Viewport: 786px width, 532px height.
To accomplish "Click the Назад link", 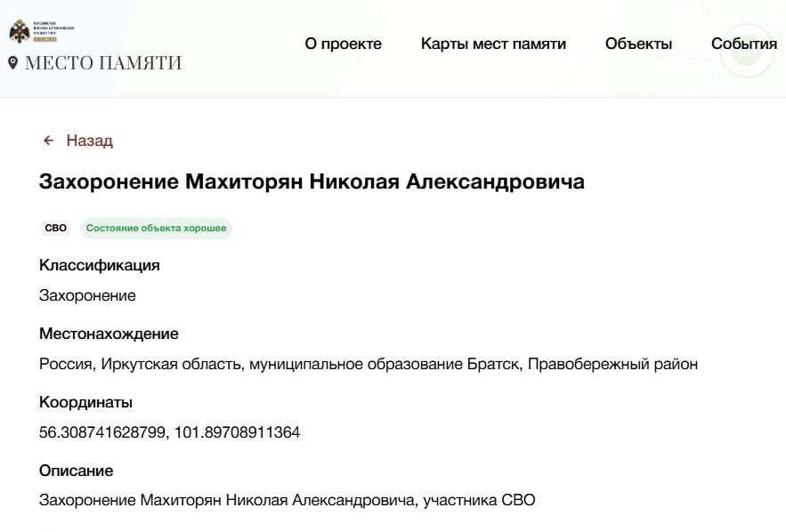I will (89, 141).
